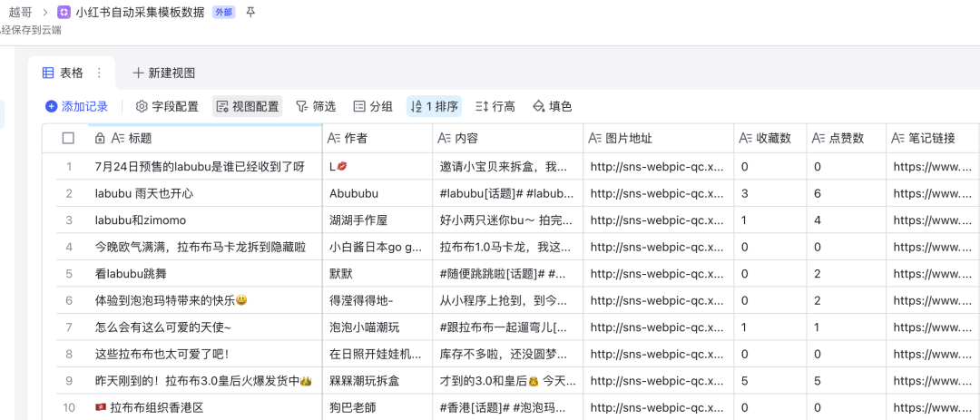980x420 pixels.
Task: Select row number 5
Action: [x=69, y=274]
